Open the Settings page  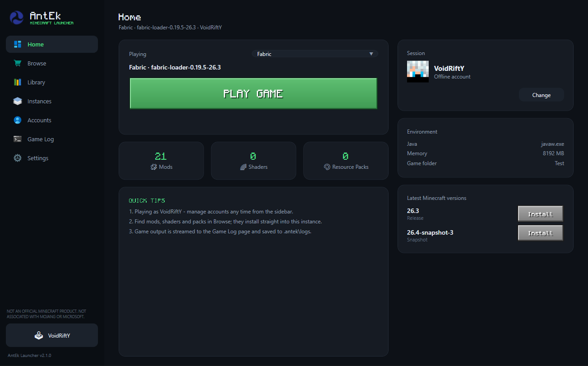coord(52,158)
